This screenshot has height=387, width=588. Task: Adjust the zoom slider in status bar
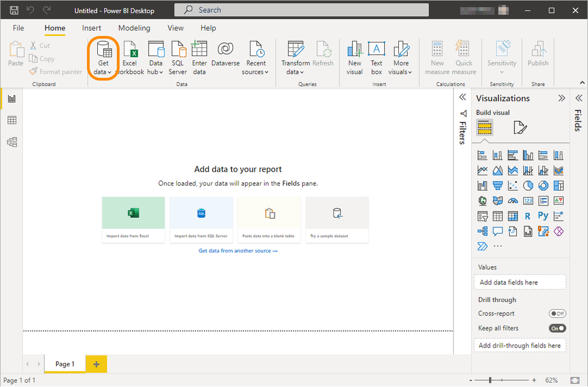(x=490, y=381)
